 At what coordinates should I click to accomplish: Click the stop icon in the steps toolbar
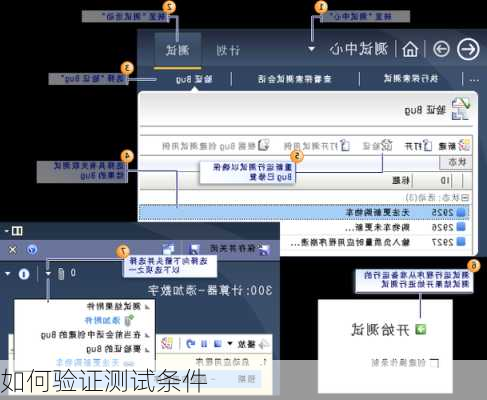[218, 343]
